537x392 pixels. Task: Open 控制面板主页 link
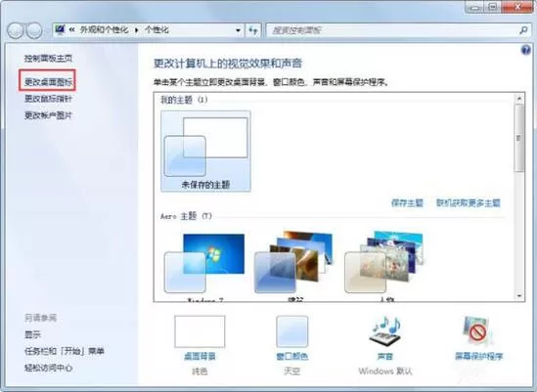(x=48, y=59)
